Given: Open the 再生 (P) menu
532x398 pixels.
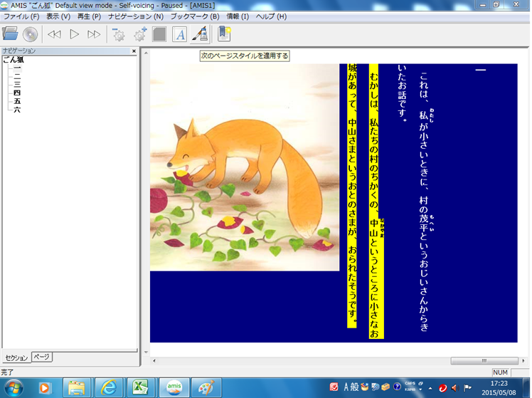Looking at the screenshot, I should (89, 16).
